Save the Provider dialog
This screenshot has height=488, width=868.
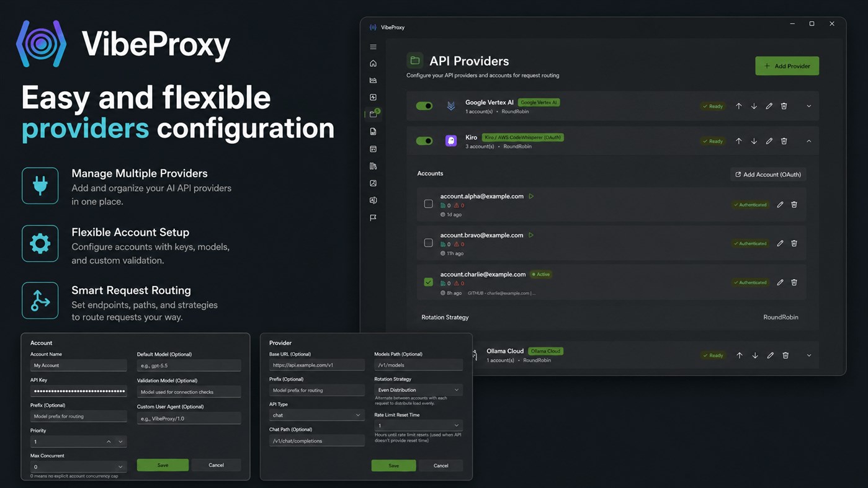pyautogui.click(x=394, y=466)
